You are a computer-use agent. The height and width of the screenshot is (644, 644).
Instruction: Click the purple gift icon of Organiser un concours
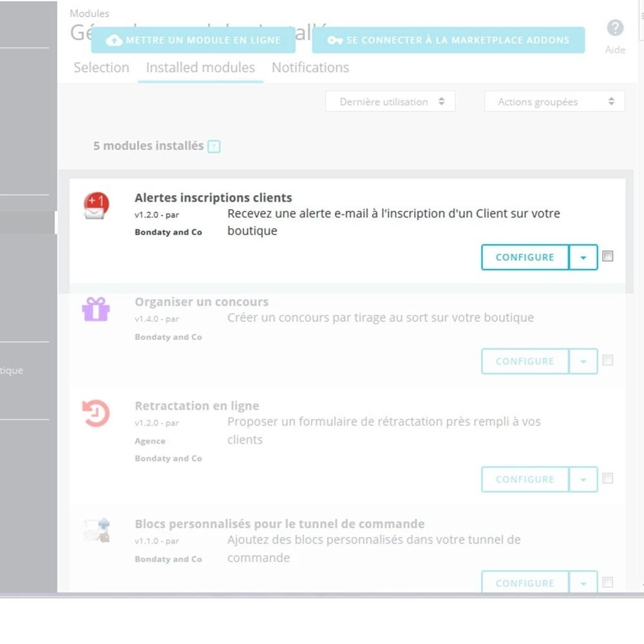(96, 309)
